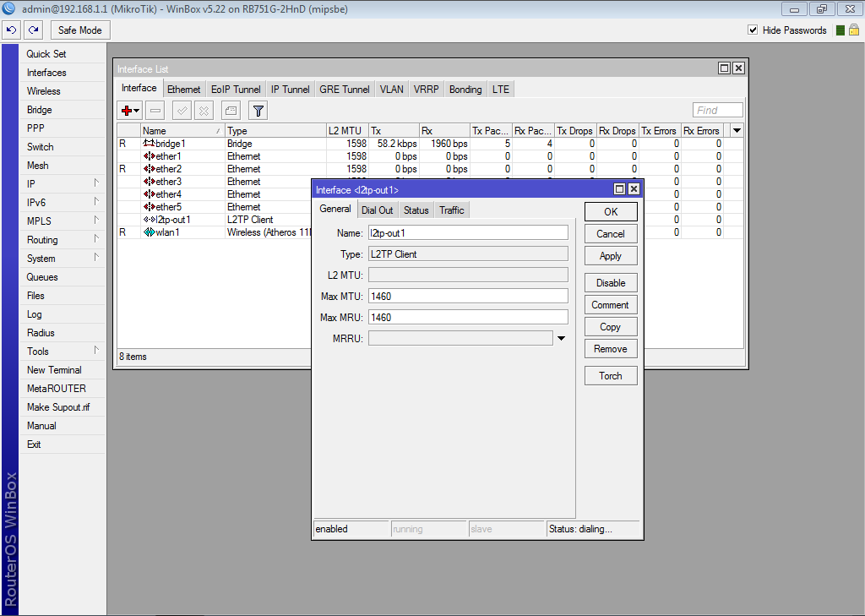Close the l2tp-out1 interface dialog

634,189
